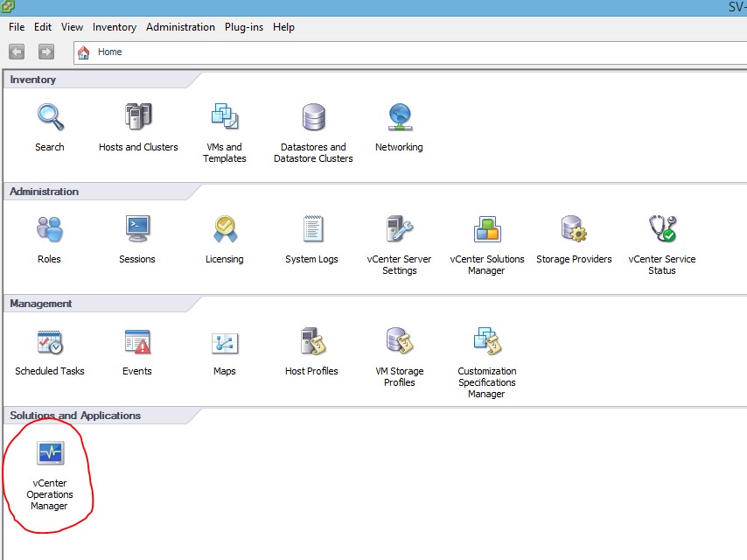This screenshot has height=560, width=747.
Task: Click the Home icon in address bar
Action: 83,52
